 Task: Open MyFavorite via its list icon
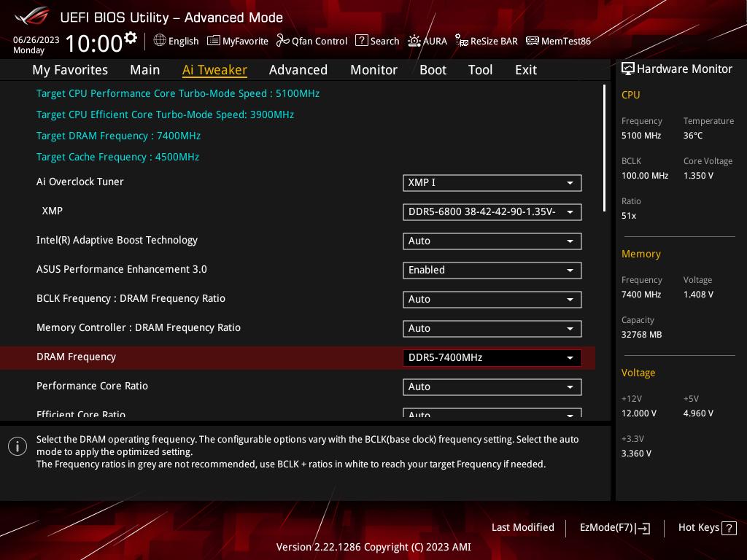[214, 41]
